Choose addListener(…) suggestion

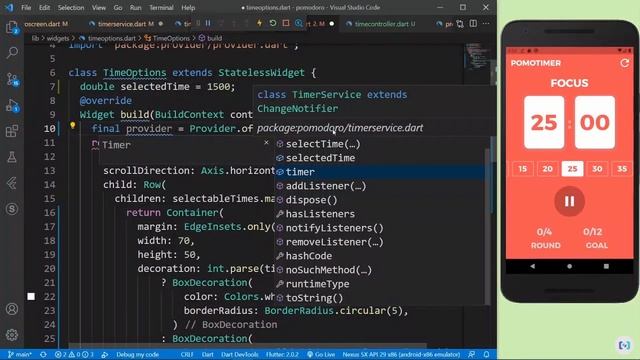click(x=326, y=186)
